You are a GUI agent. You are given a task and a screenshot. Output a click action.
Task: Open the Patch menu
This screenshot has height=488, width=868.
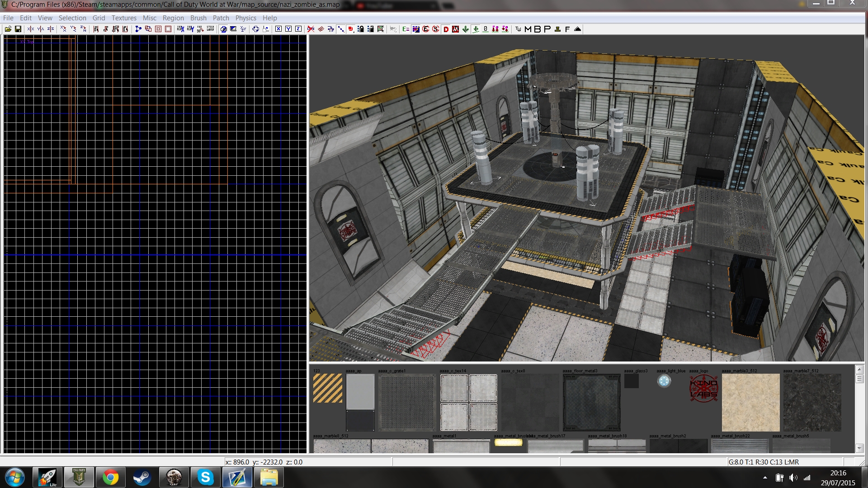(x=221, y=18)
